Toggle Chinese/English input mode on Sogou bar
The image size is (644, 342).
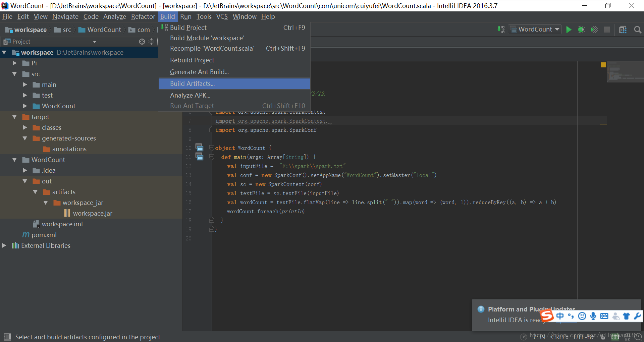[560, 316]
